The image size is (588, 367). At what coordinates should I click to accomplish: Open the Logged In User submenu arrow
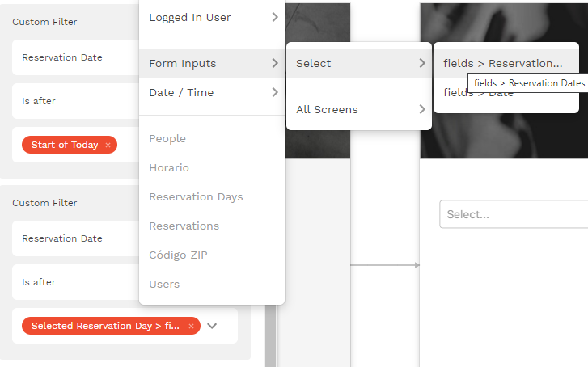tap(275, 17)
